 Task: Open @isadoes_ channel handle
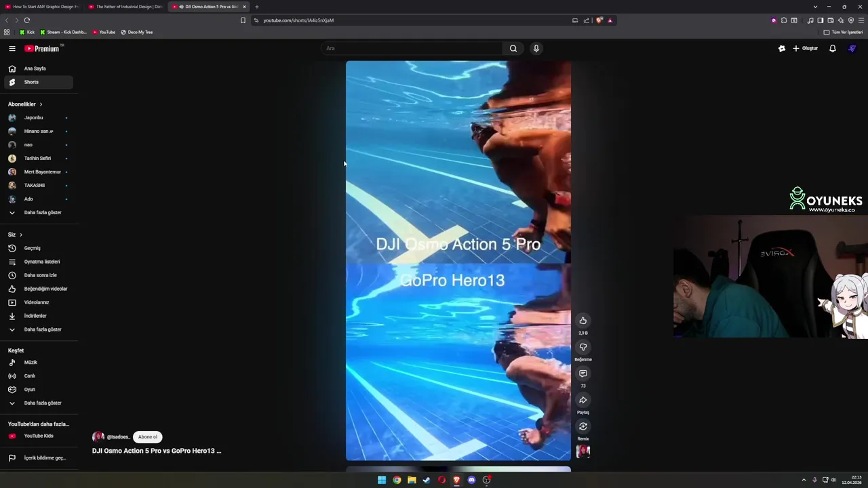(x=118, y=437)
